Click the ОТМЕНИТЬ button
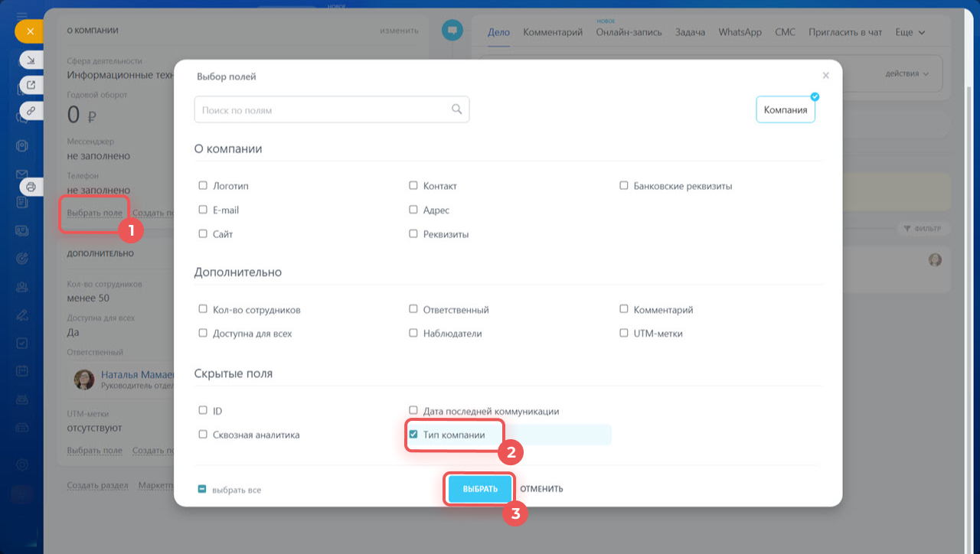 coord(541,489)
